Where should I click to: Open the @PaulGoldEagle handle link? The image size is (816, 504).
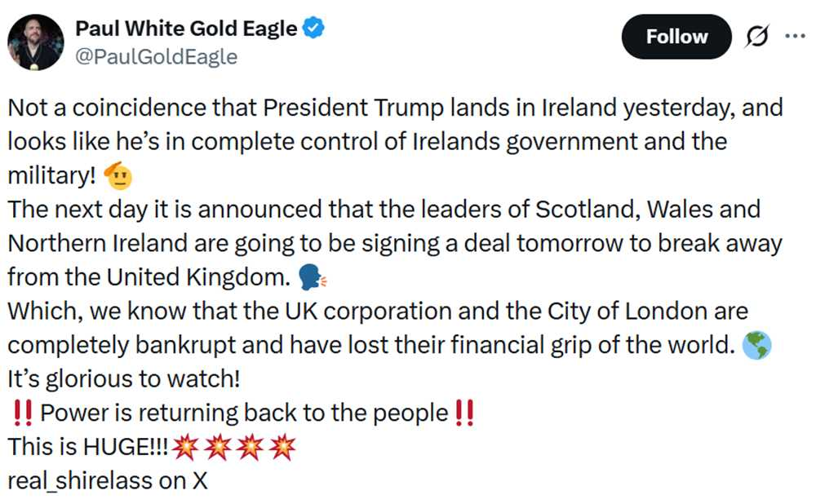coord(156,56)
